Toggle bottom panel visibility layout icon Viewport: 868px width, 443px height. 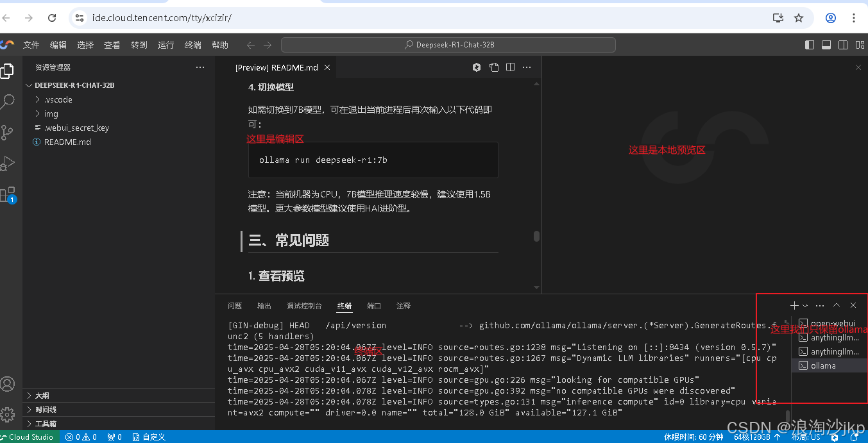coord(826,45)
